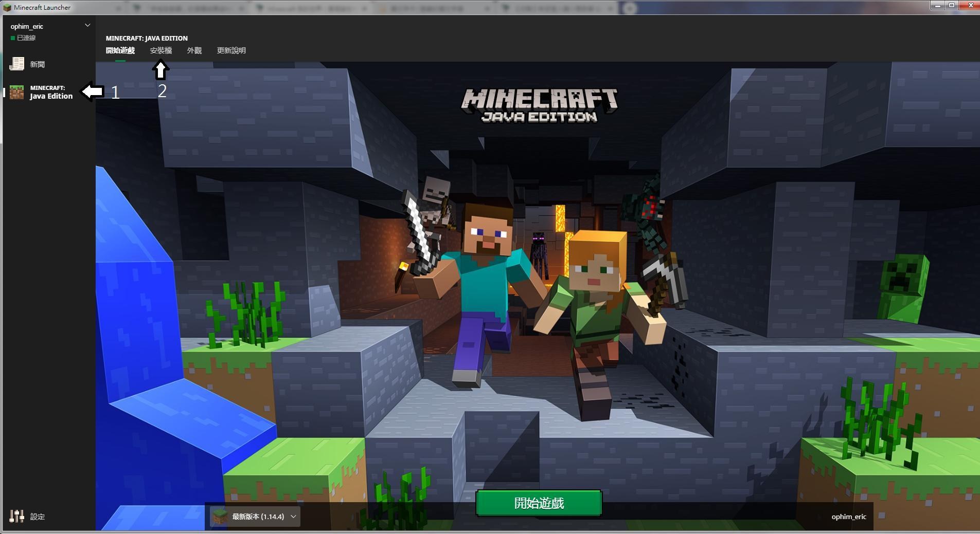The height and width of the screenshot is (534, 980).
Task: Open the 最新版本 (1.14.4) version dropdown
Action: coord(255,517)
